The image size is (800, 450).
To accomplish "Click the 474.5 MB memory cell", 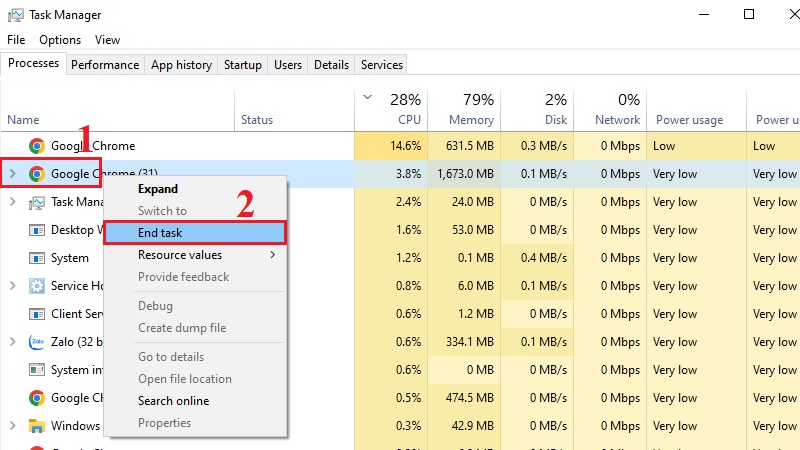I will pos(464,398).
